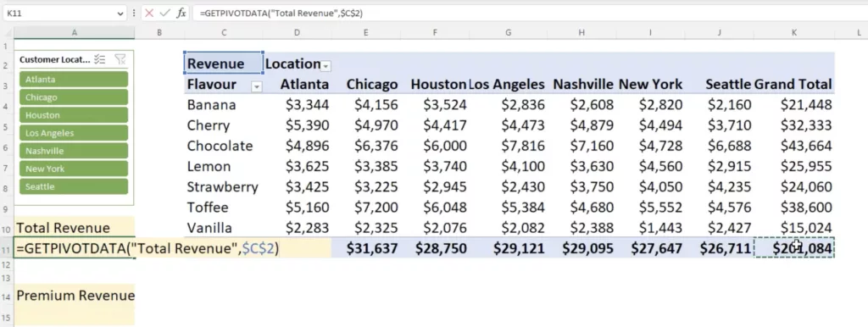This screenshot has width=868, height=327.
Task: Select column E header
Action: 366,33
